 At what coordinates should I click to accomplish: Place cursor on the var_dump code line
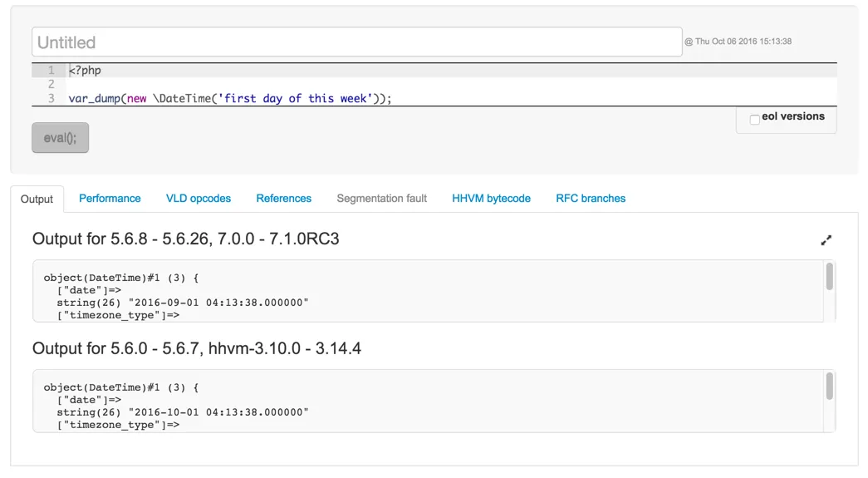click(230, 98)
